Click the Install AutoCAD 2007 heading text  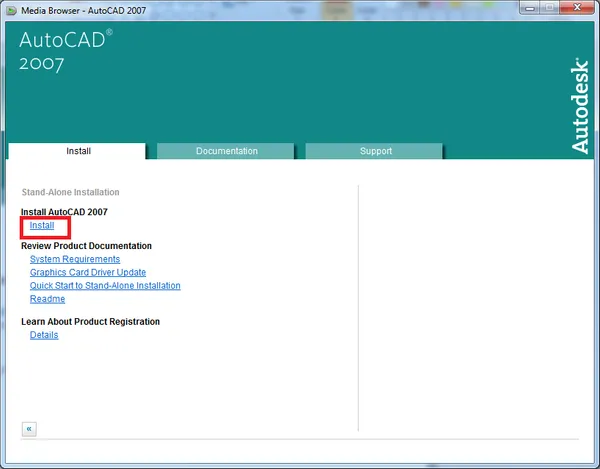(64, 212)
